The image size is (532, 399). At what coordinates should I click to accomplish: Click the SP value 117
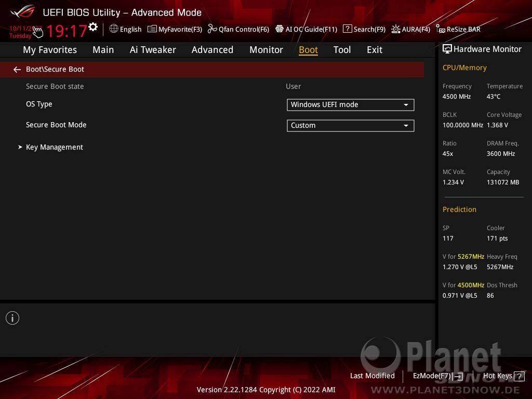tap(447, 238)
